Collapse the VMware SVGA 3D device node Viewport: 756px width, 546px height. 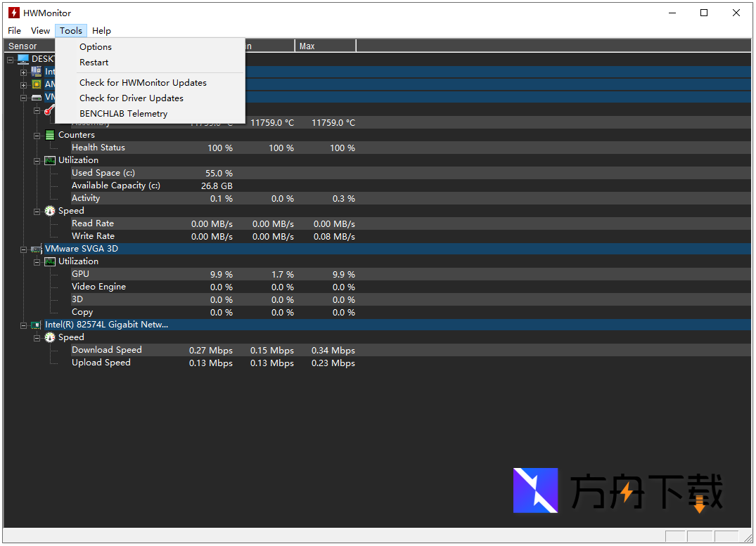tap(24, 249)
